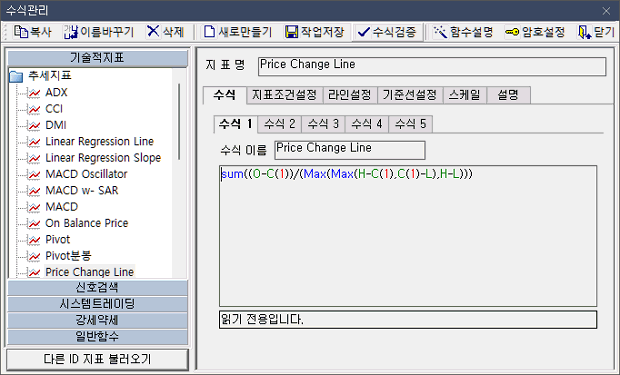Screen dimensions: 620x375
Task: Expand the 신호검색 category
Action: (x=97, y=288)
